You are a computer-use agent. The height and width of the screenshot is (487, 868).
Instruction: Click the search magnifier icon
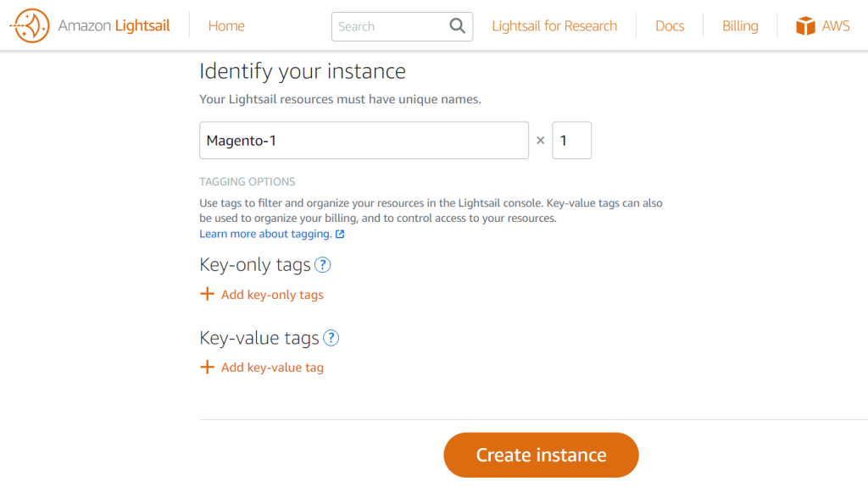click(458, 26)
